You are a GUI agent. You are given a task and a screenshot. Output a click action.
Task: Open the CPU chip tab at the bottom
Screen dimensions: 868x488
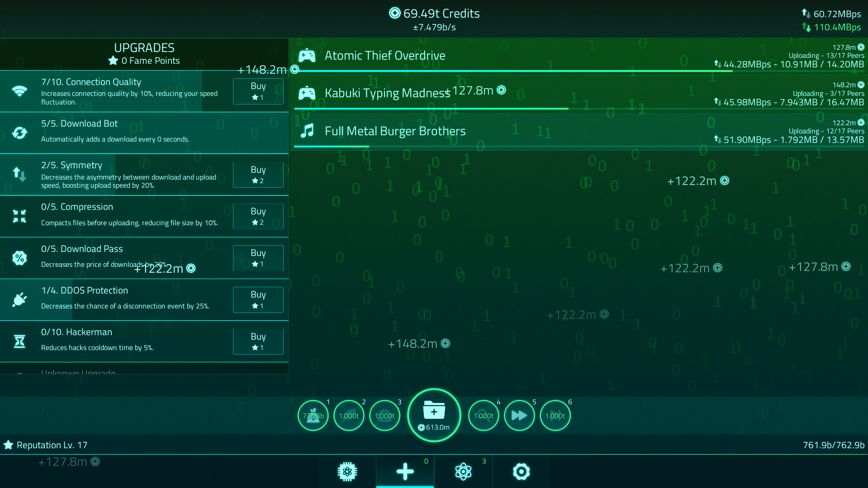[x=346, y=472]
